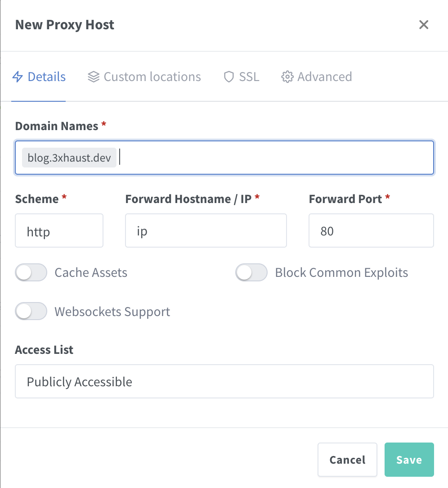
Task: Switch to the Details tab label
Action: click(47, 77)
